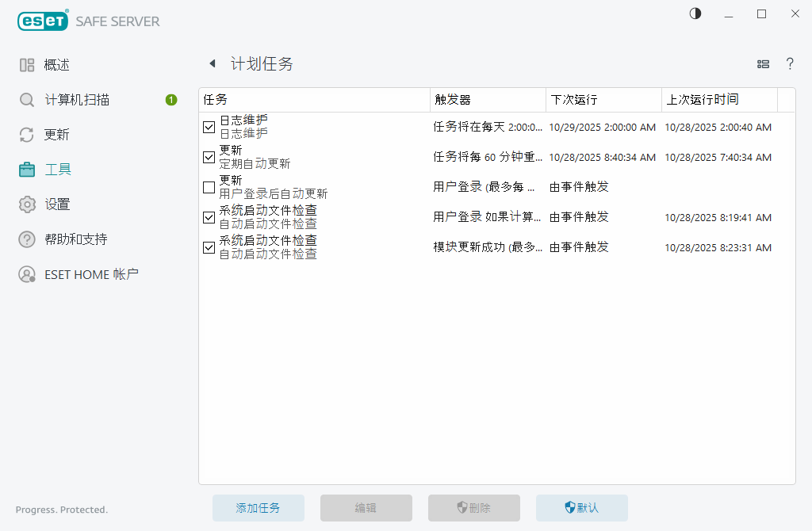Disable the 定期自动更新 task checkbox
This screenshot has height=531, width=812.
[x=209, y=157]
